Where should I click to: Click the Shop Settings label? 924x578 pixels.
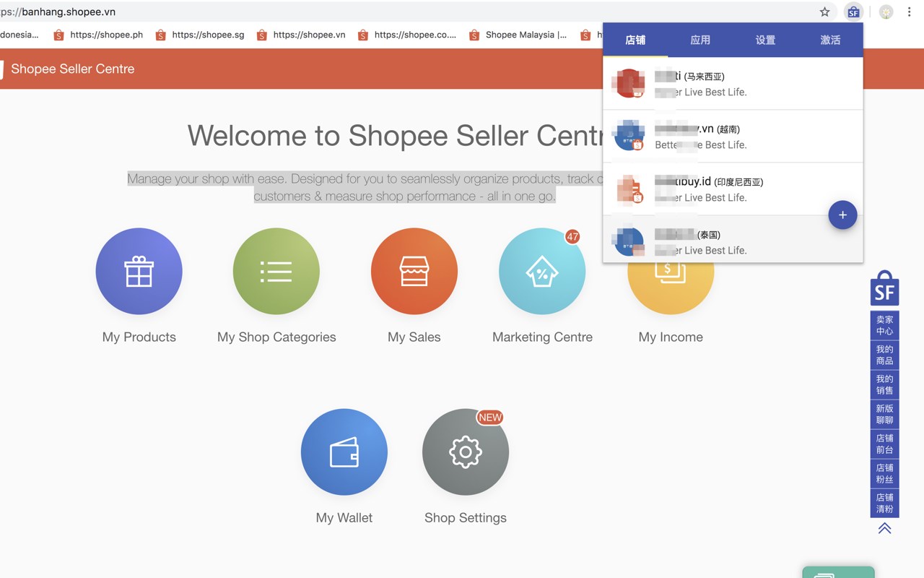pos(466,517)
